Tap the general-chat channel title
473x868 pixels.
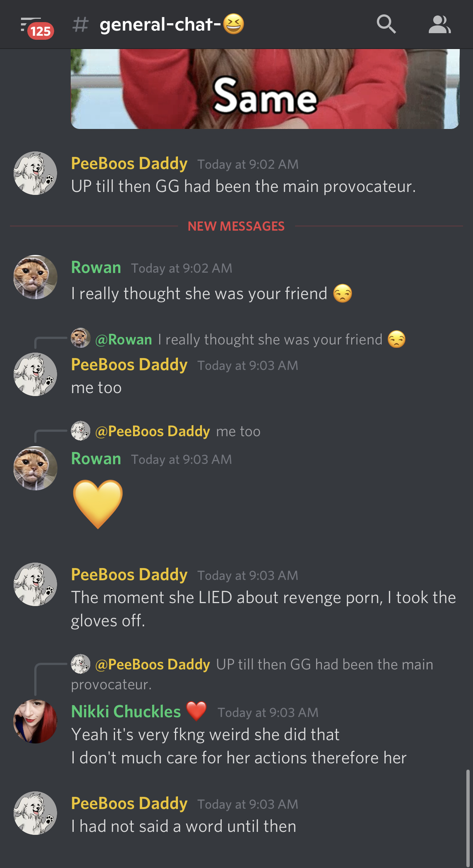coord(172,24)
